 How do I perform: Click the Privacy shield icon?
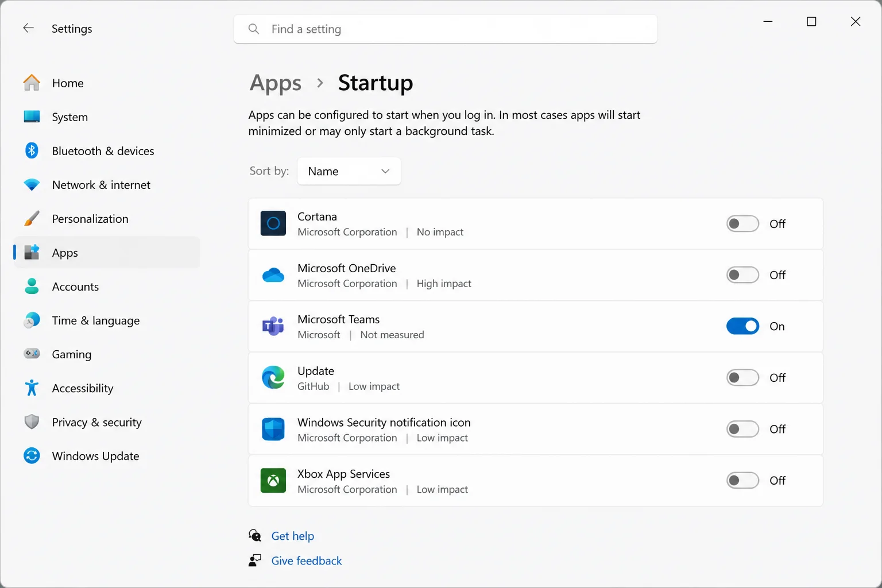(32, 422)
